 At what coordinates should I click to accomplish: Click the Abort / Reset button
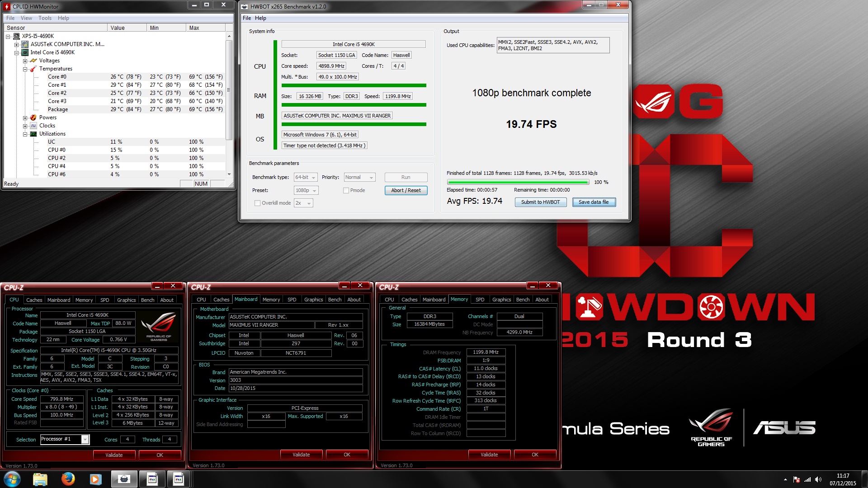(x=406, y=191)
